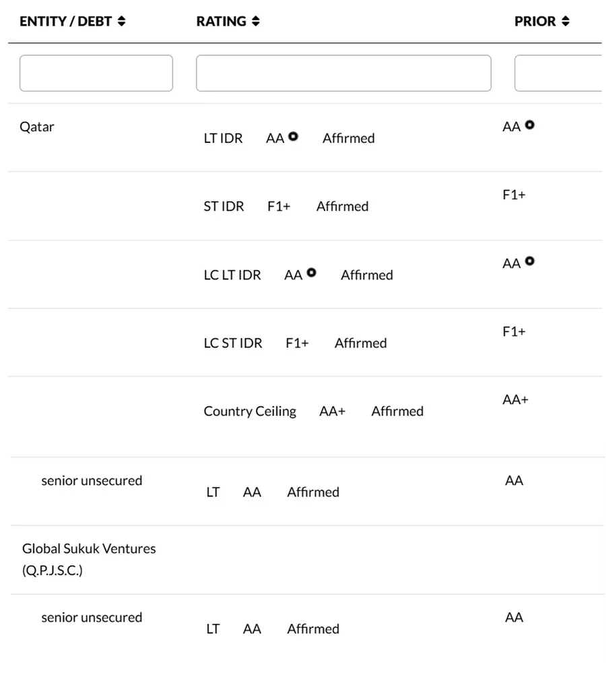606x700 pixels.
Task: Sort by Entity / Debt column arrows
Action: [121, 22]
